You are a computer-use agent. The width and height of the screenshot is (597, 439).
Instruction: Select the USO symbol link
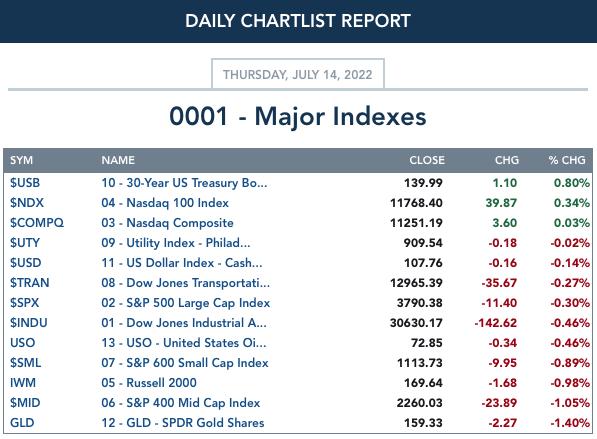(22, 343)
